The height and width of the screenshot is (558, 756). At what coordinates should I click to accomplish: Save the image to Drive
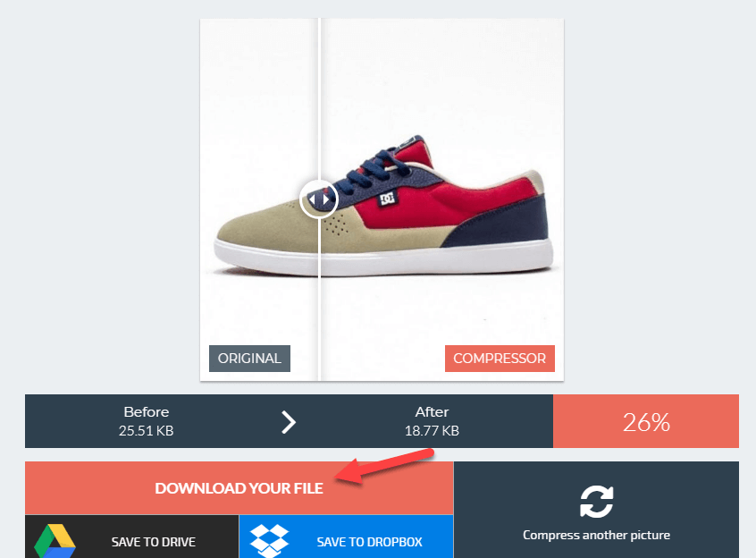pos(131,537)
